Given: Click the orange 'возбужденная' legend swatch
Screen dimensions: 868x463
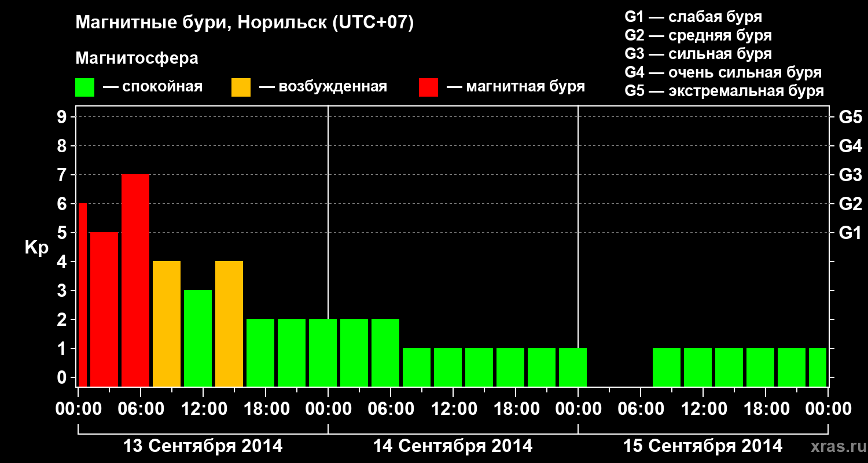Looking at the screenshot, I should 241,87.
